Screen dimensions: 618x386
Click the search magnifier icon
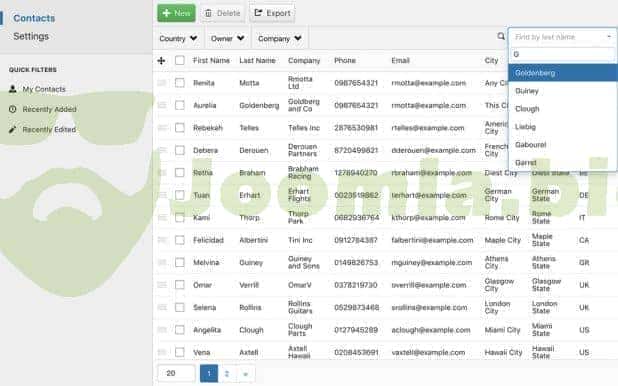tap(501, 36)
